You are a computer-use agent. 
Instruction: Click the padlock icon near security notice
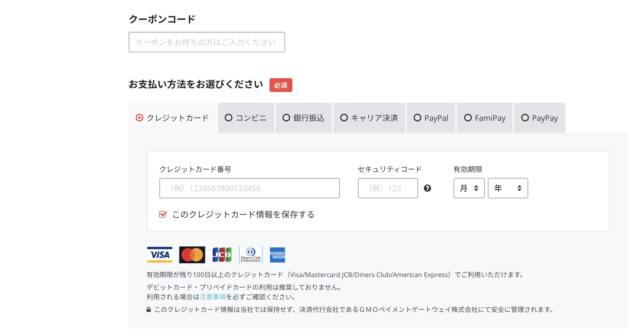pyautogui.click(x=149, y=310)
